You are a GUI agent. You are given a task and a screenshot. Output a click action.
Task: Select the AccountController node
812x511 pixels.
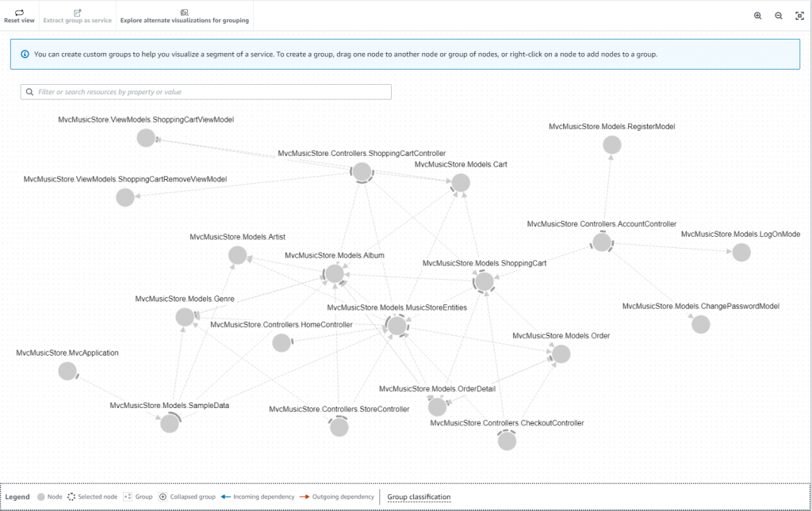602,242
